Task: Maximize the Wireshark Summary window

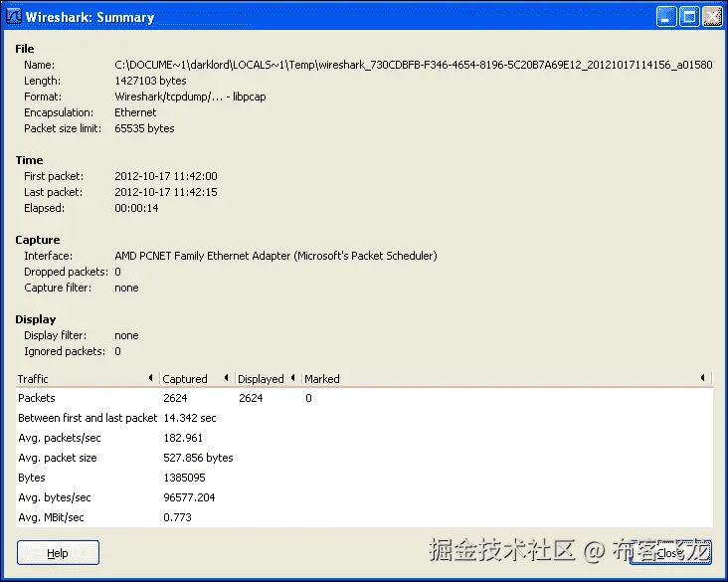Action: (689, 17)
